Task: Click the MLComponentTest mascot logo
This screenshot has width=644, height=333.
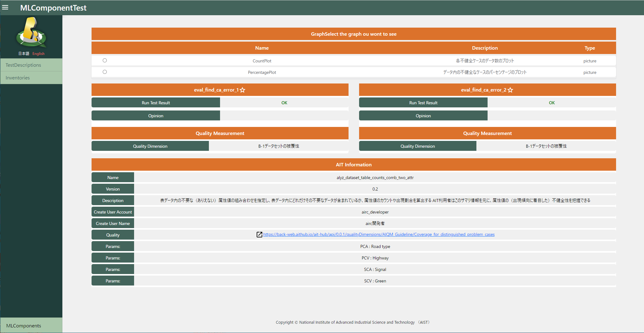Action: click(31, 32)
